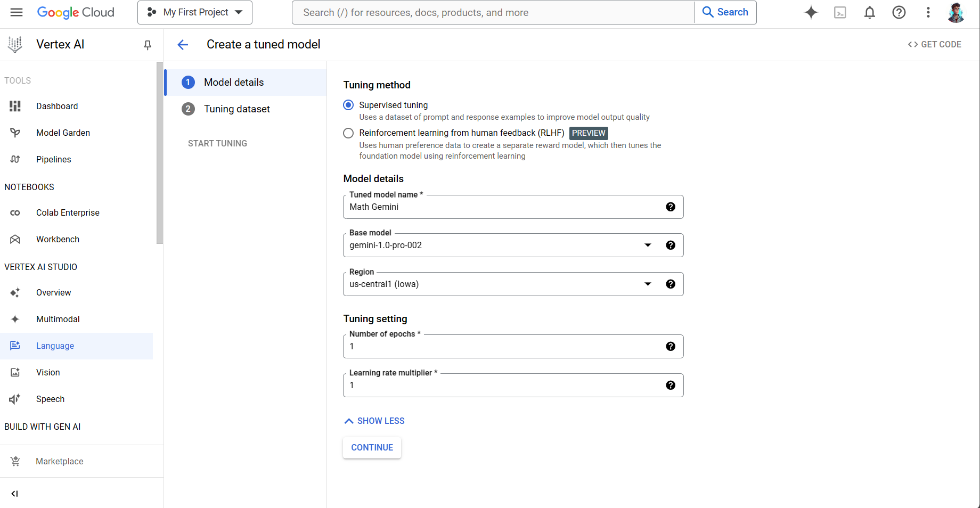Screen dimensions: 980x508
Task: Go back with the left arrow
Action: [183, 45]
